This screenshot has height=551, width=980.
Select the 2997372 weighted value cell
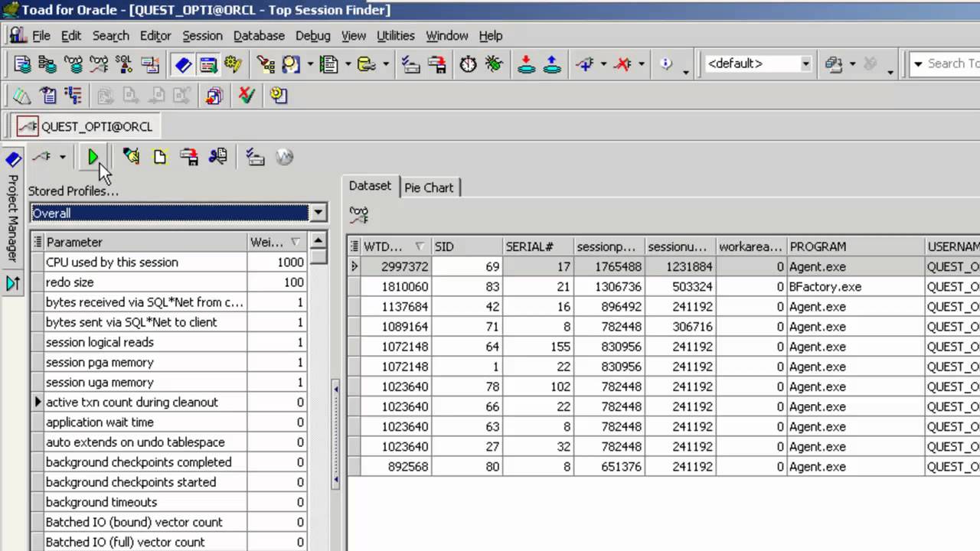pyautogui.click(x=396, y=266)
